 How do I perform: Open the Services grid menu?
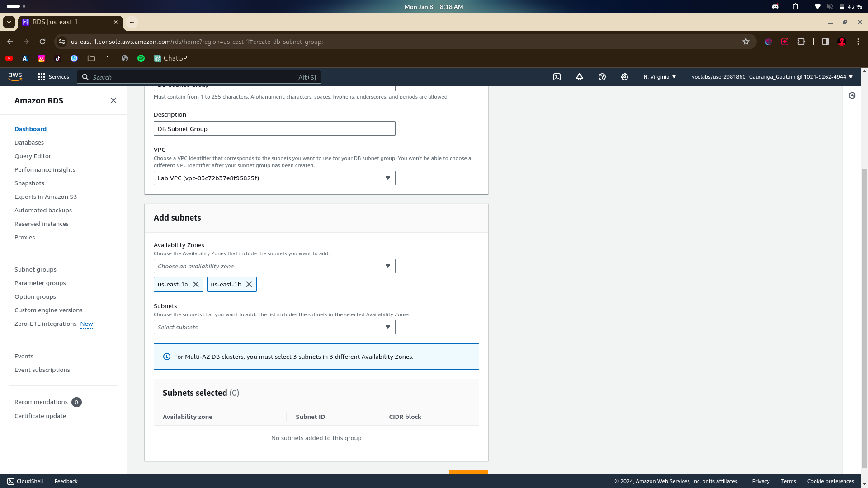click(x=53, y=77)
